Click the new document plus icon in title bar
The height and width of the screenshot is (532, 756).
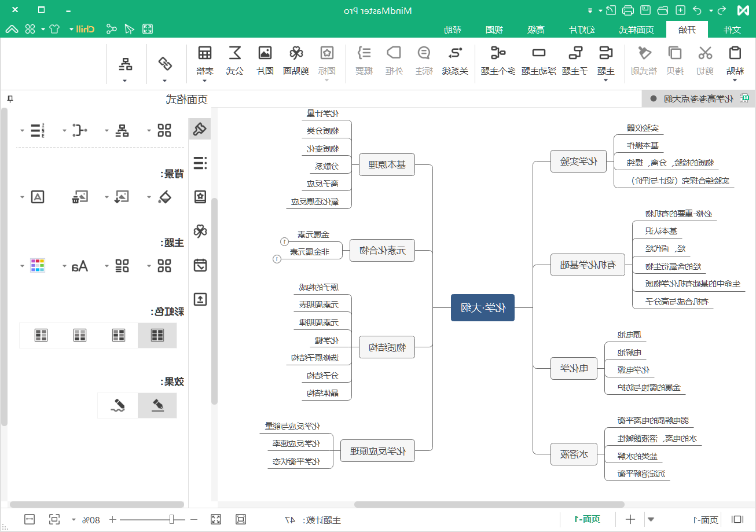(681, 10)
